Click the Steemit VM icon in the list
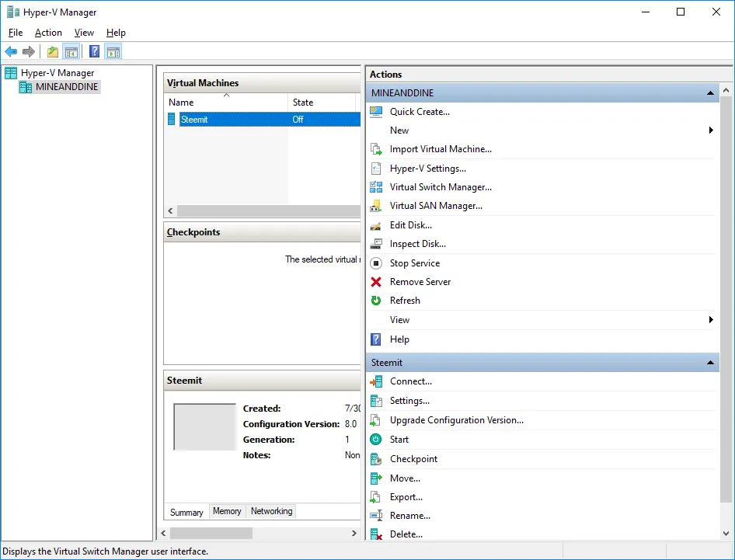This screenshot has width=735, height=560. tap(172, 120)
